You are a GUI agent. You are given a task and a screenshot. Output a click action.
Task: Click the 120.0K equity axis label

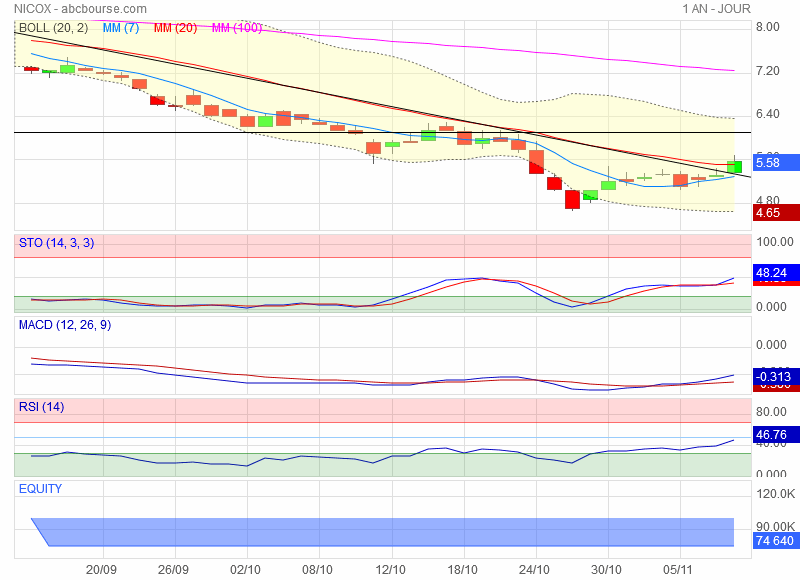776,494
